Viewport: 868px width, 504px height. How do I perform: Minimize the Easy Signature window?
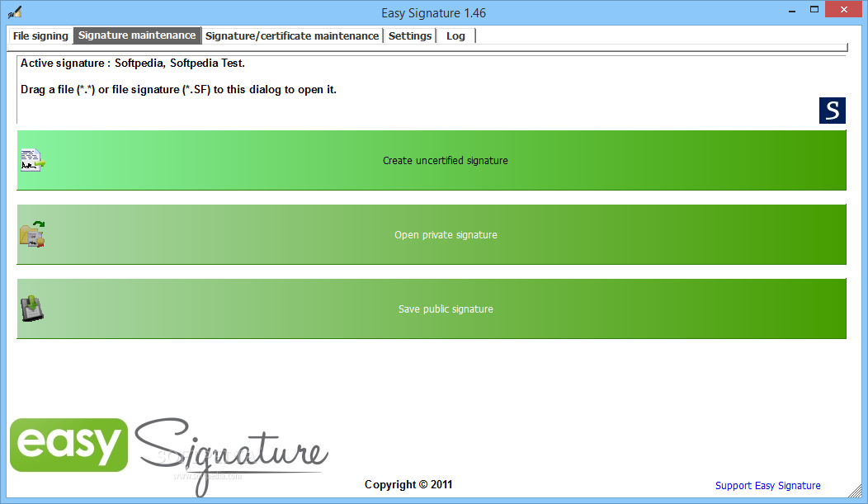point(792,11)
